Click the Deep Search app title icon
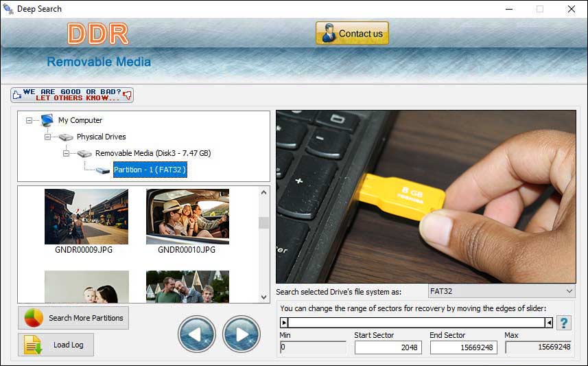This screenshot has width=588, height=366. 8,9
